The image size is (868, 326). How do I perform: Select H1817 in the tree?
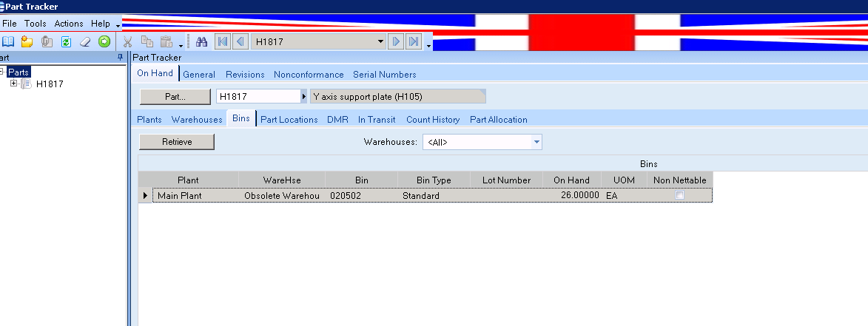coord(50,84)
